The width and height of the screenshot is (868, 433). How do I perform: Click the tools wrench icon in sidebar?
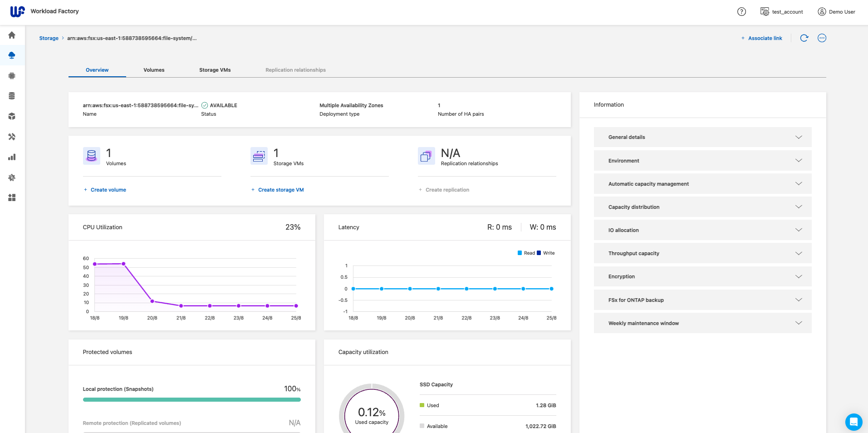(12, 137)
